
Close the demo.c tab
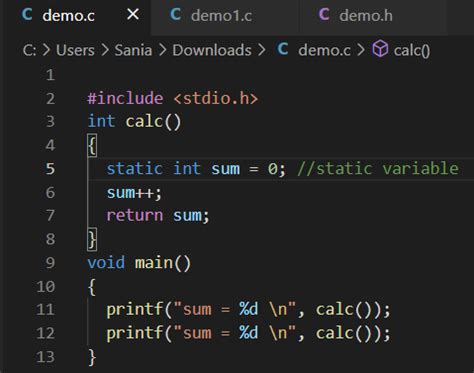[x=133, y=14]
